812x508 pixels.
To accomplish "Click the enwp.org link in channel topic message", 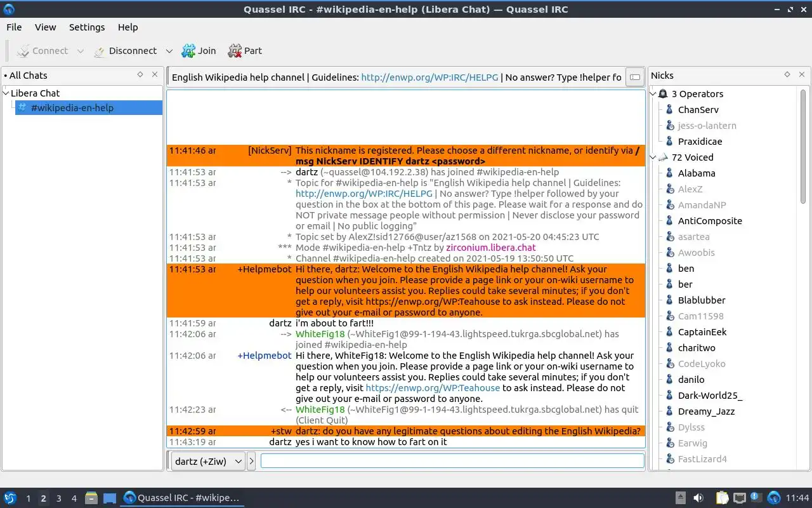I will pyautogui.click(x=363, y=194).
